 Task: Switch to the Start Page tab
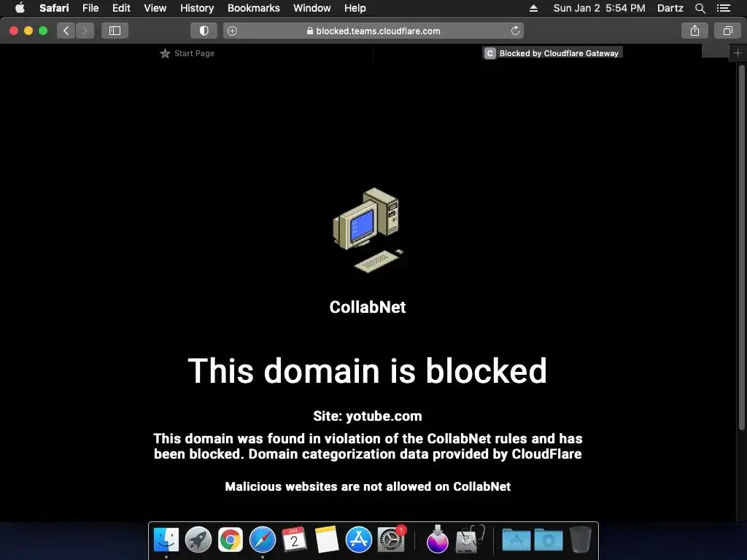click(x=187, y=53)
